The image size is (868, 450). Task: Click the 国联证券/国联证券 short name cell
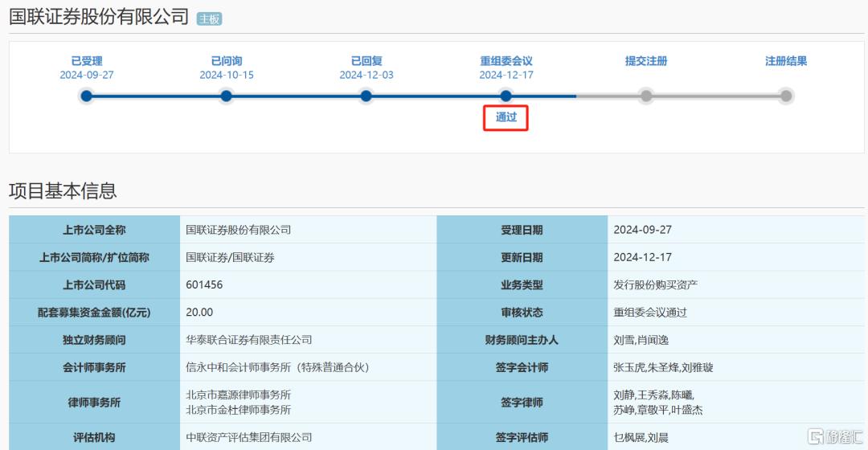click(309, 257)
